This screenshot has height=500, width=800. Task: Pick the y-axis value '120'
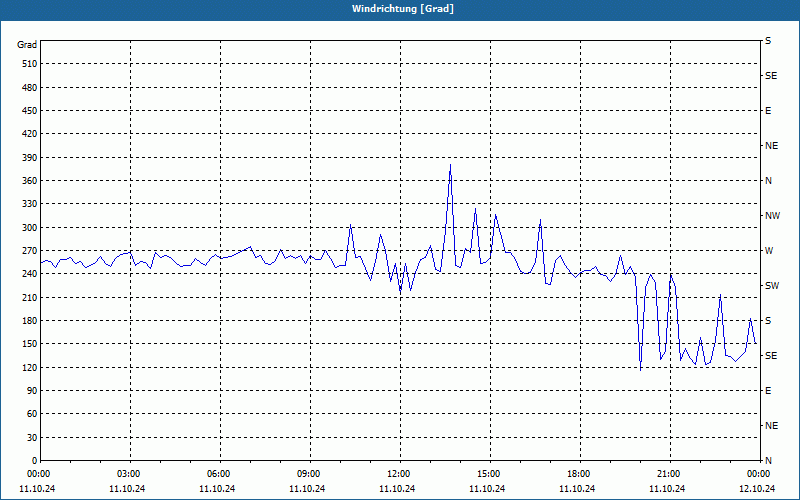[x=30, y=367]
